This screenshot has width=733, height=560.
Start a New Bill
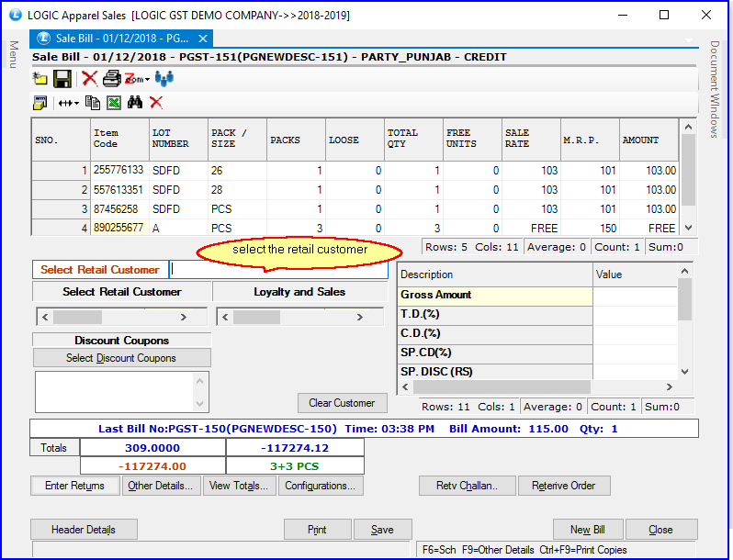[x=588, y=530]
